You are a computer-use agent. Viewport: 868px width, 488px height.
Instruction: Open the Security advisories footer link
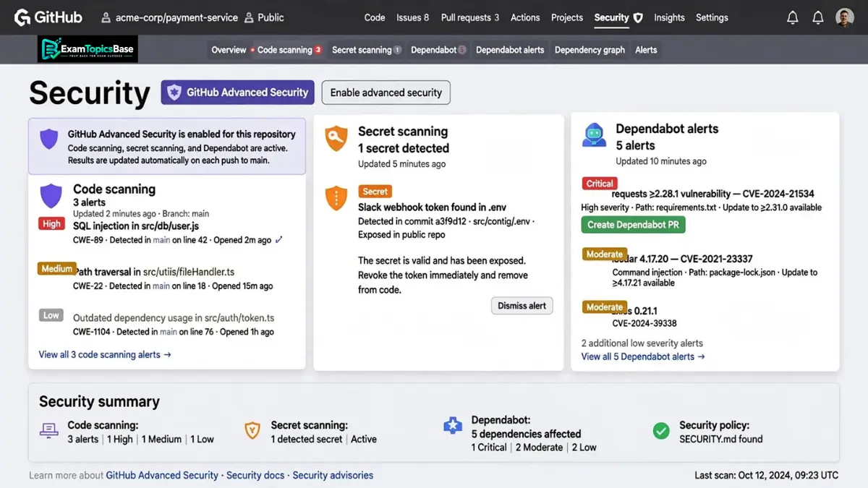click(333, 475)
